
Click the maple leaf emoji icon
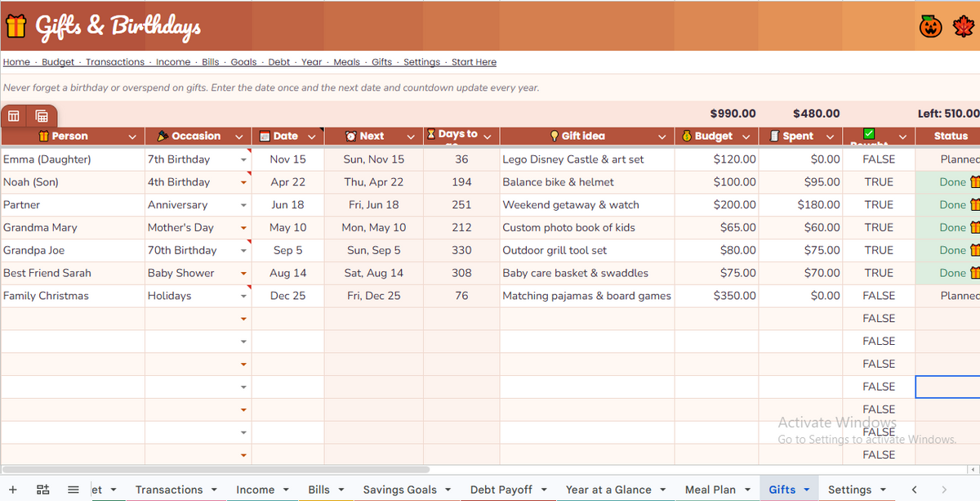964,26
